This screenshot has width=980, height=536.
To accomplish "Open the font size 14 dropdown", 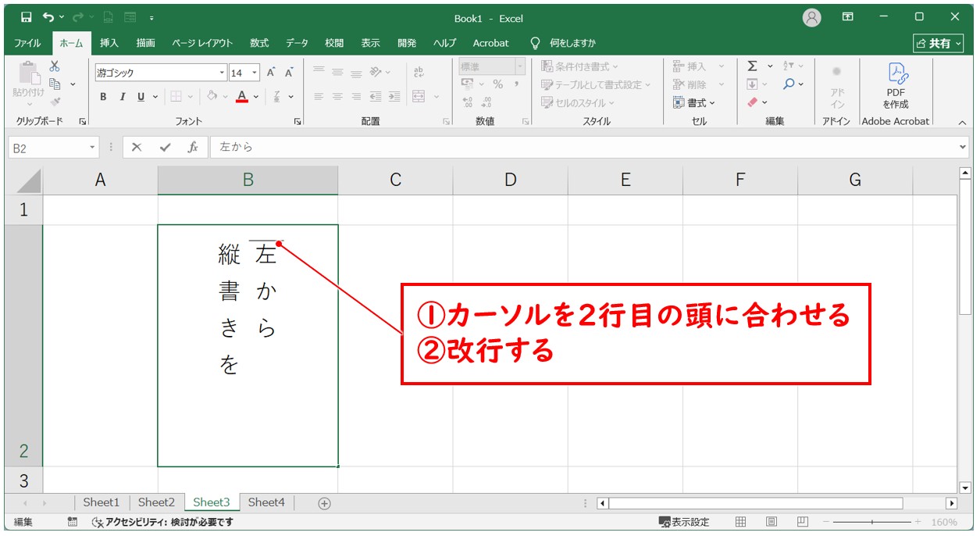I will (x=255, y=73).
